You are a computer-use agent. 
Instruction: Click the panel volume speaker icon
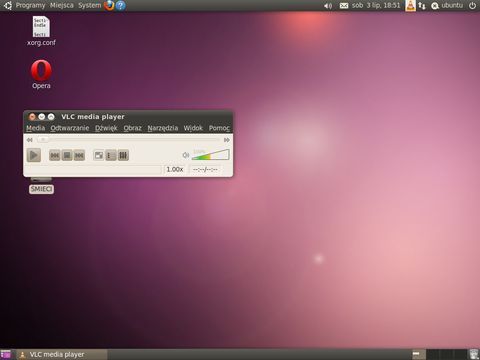click(x=328, y=6)
